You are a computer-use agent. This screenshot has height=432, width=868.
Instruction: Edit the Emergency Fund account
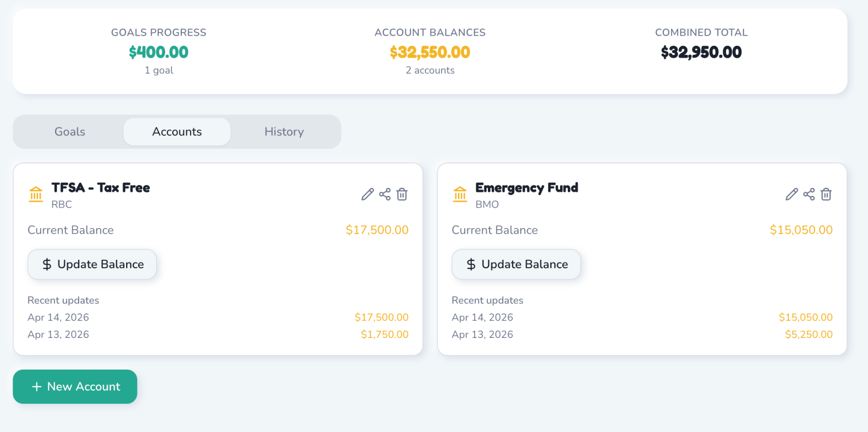[792, 195]
